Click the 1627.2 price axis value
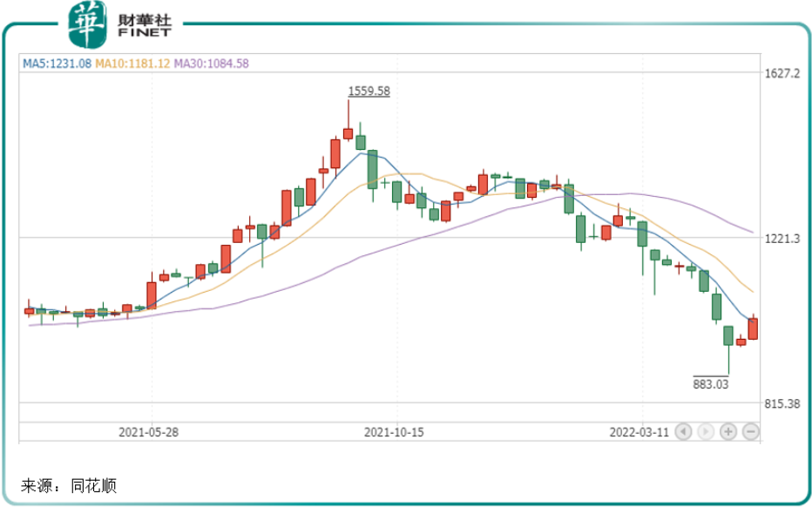This screenshot has width=812, height=507. [782, 73]
